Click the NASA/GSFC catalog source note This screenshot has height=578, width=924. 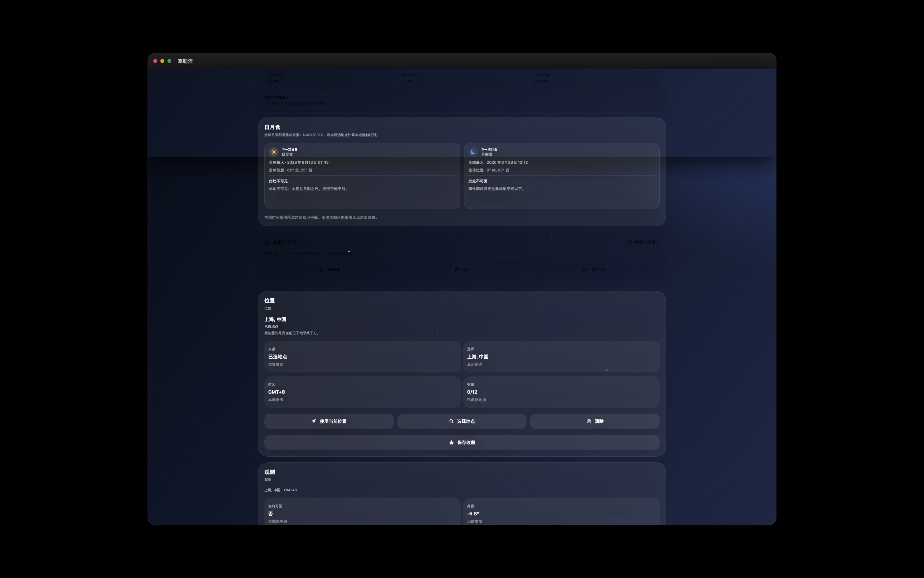pyautogui.click(x=321, y=135)
